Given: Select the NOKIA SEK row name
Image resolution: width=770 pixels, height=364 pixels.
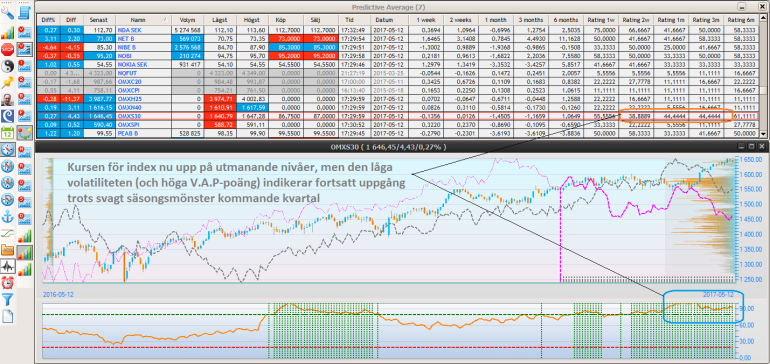Looking at the screenshot, I should (130, 64).
